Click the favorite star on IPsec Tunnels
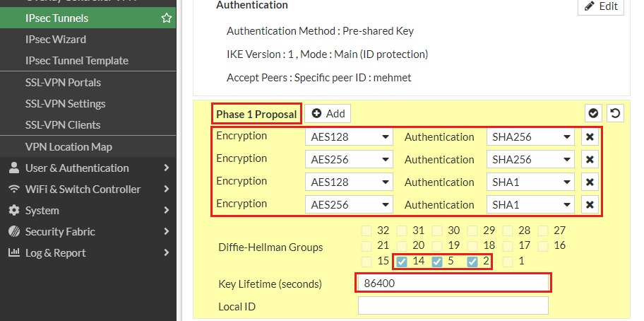This screenshot has width=644, height=321. 167,18
